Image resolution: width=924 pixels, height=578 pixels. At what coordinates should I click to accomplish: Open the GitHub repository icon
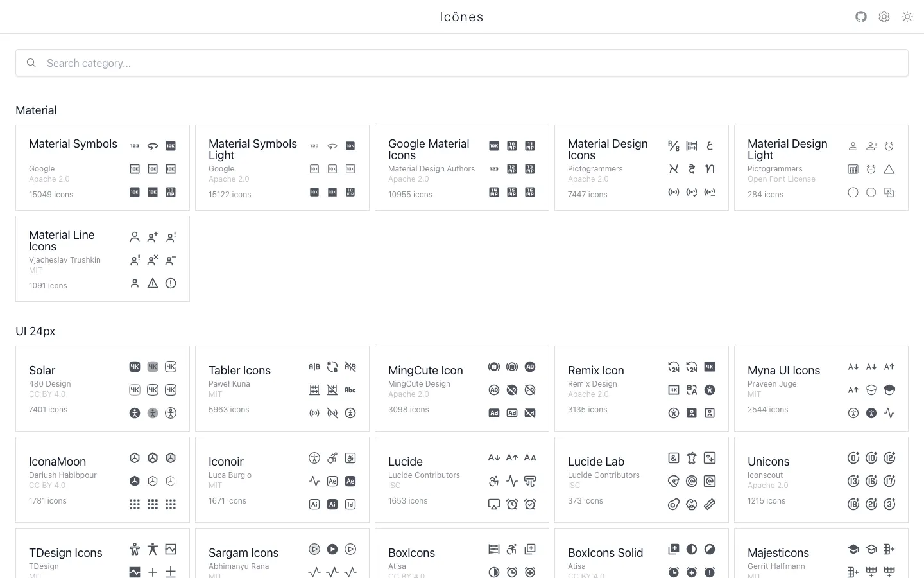(861, 17)
